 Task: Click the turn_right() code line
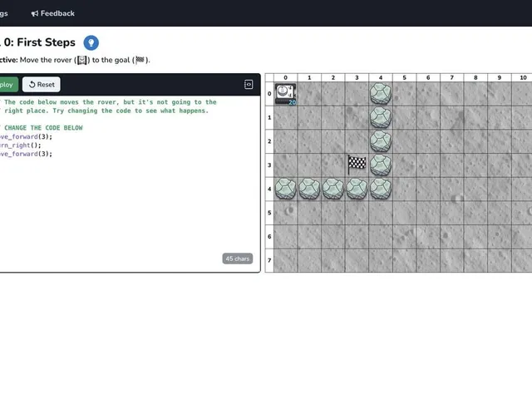20,145
